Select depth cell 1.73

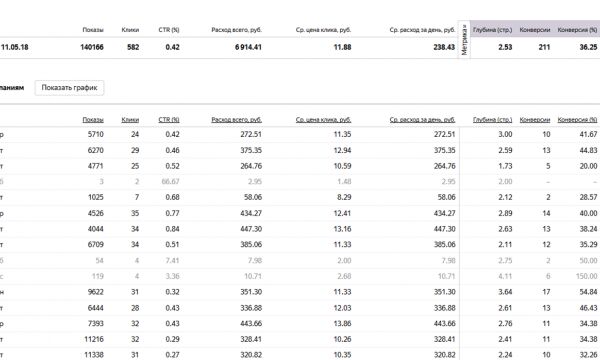pyautogui.click(x=505, y=166)
